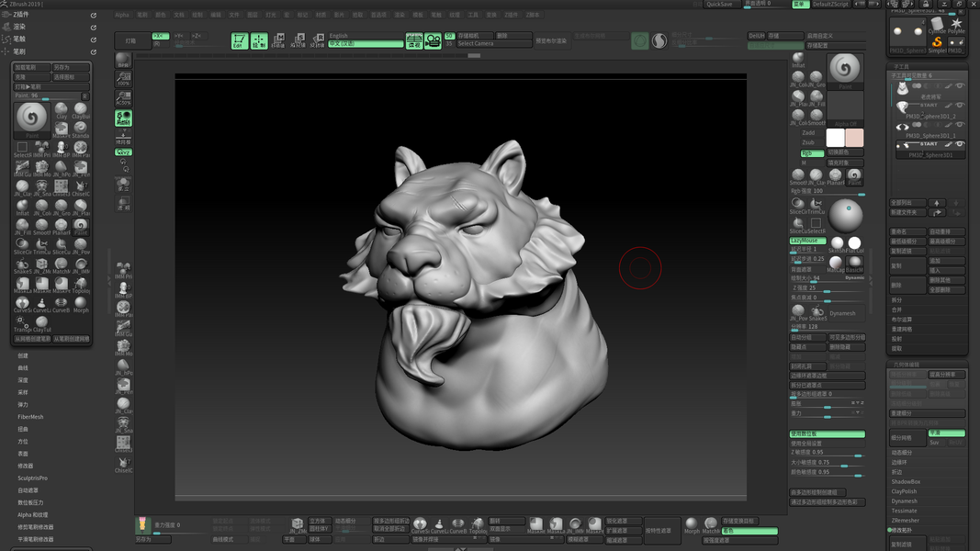Select the ClayTubes brush icon

[42, 323]
